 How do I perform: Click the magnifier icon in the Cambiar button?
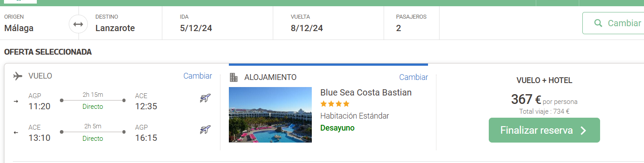click(x=598, y=23)
